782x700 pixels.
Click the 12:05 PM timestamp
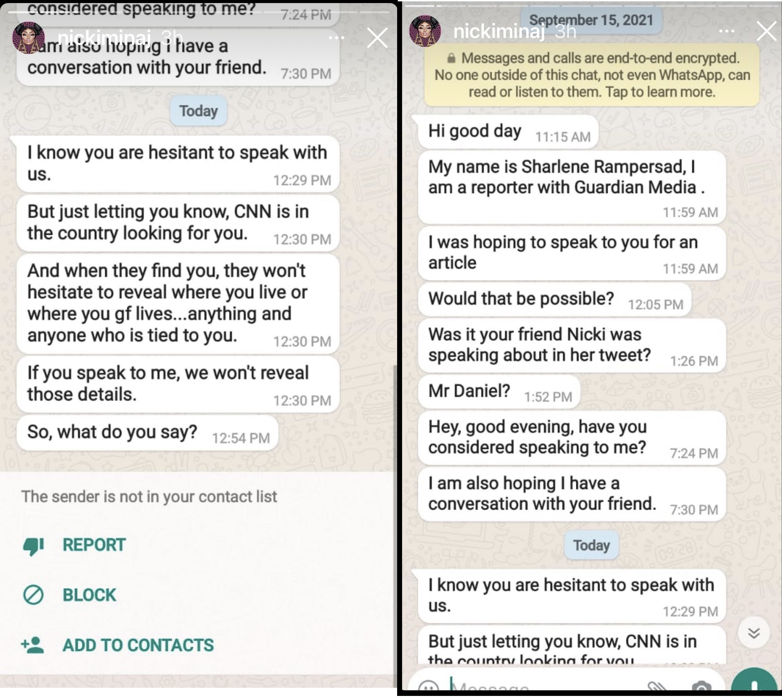(656, 304)
